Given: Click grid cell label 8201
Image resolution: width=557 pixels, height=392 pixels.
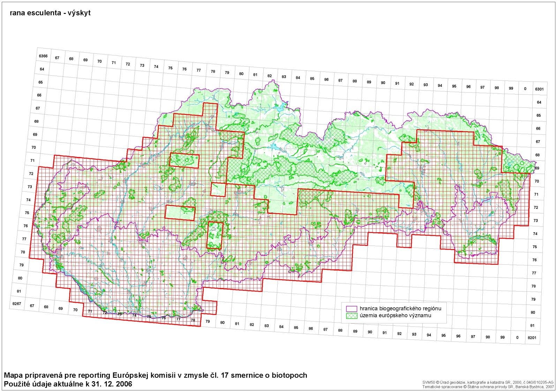Looking at the screenshot, I should (x=532, y=338).
